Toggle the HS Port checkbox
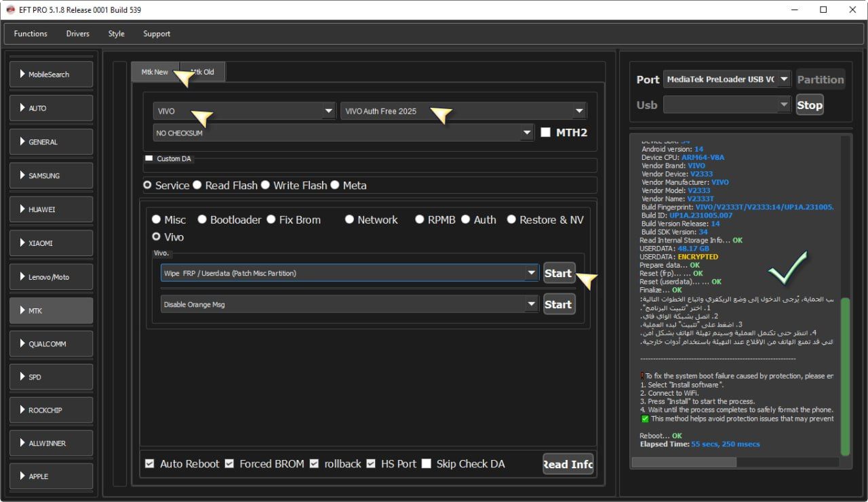 (x=371, y=464)
